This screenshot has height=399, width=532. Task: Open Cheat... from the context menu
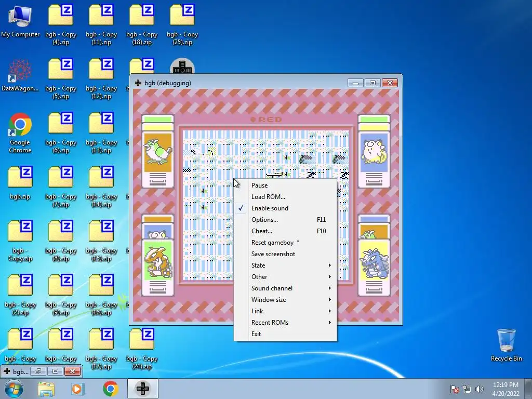coord(285,231)
